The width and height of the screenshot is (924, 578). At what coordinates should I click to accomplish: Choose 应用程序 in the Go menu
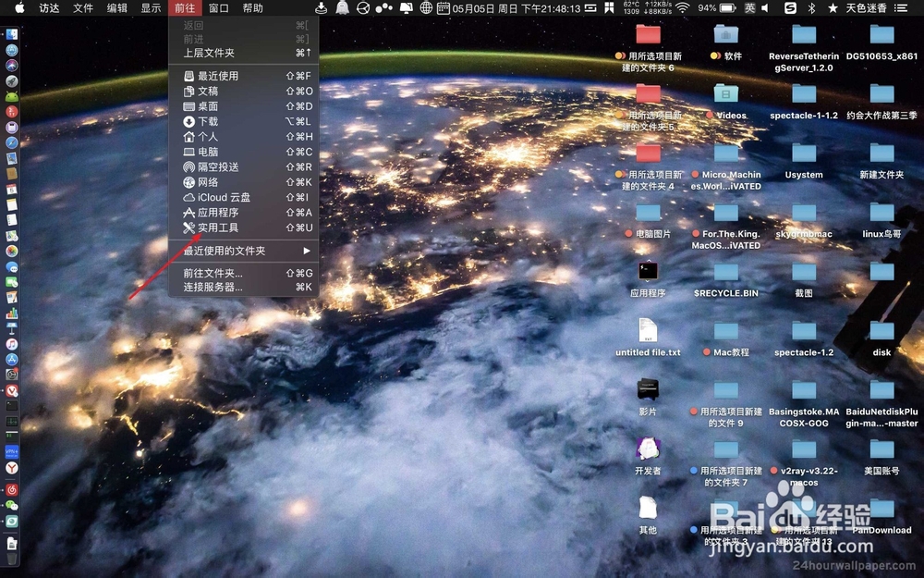pyautogui.click(x=243, y=213)
